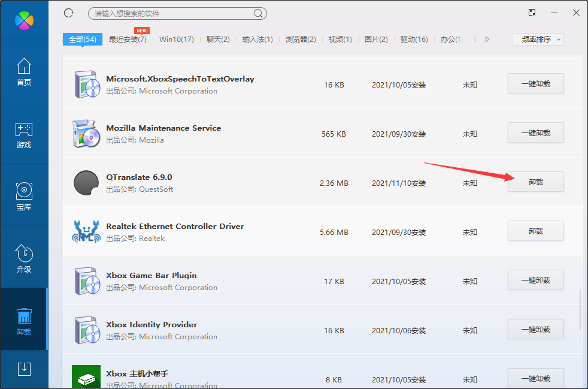Screen dimensions: 588x389
Task: Click the Microsoft.XboxSpeechToTextOverlay name
Action: (x=180, y=79)
